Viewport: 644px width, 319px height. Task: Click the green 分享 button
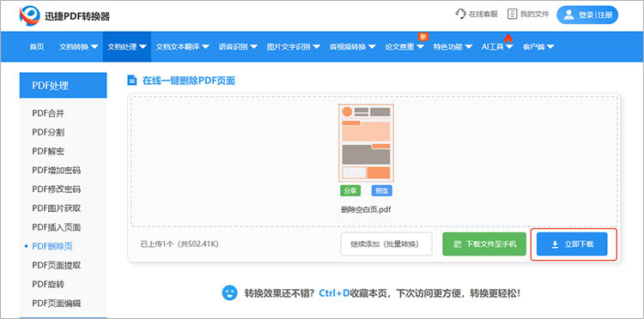pyautogui.click(x=350, y=190)
